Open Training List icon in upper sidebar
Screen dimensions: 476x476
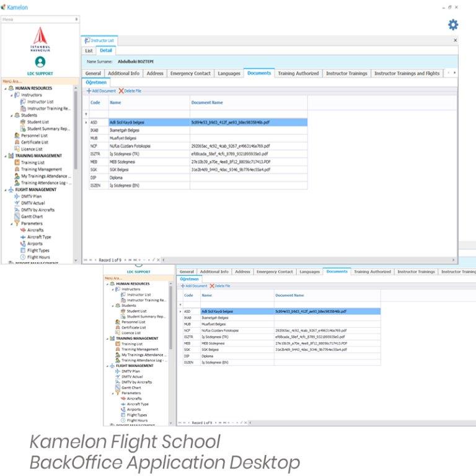(17, 162)
